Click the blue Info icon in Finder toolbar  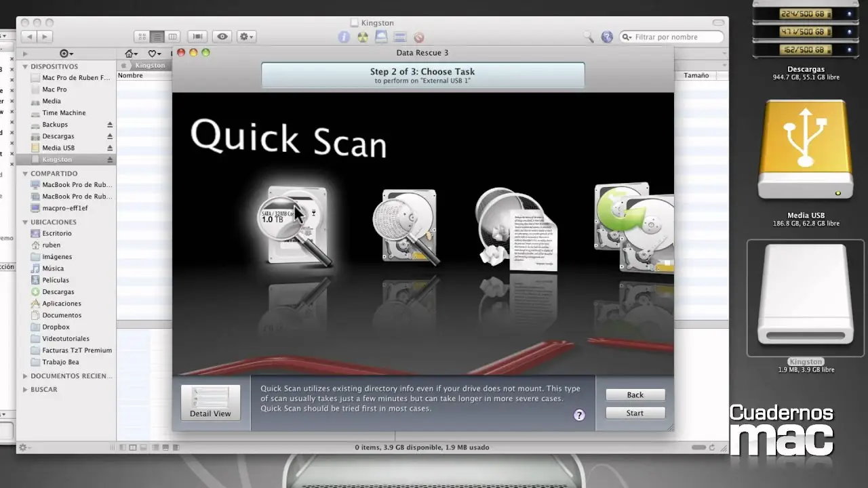coord(344,37)
